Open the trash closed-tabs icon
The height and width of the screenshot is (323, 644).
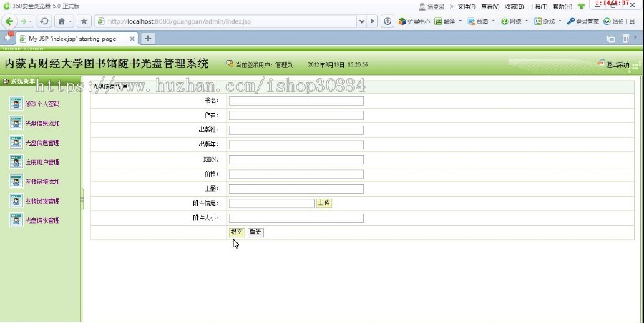[x=625, y=39]
